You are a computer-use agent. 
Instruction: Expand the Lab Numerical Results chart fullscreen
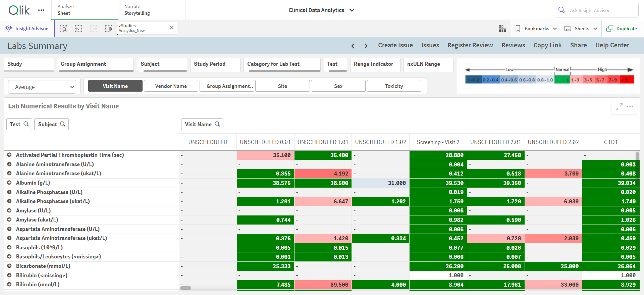coord(619,106)
